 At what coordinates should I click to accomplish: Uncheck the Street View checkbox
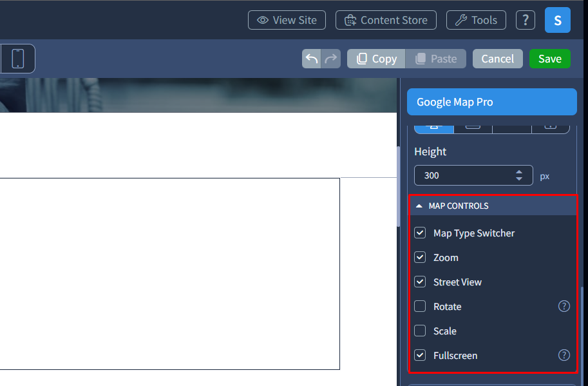pos(420,282)
